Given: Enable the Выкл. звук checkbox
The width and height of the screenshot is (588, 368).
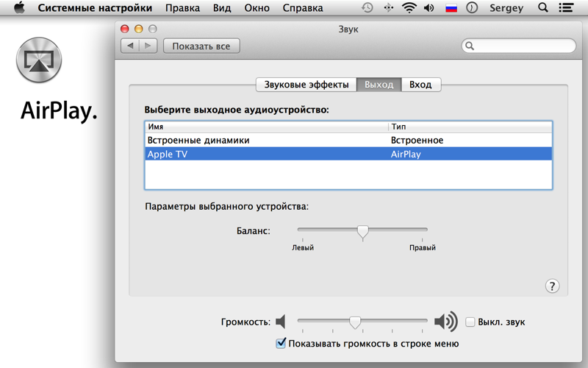Looking at the screenshot, I should tap(470, 322).
